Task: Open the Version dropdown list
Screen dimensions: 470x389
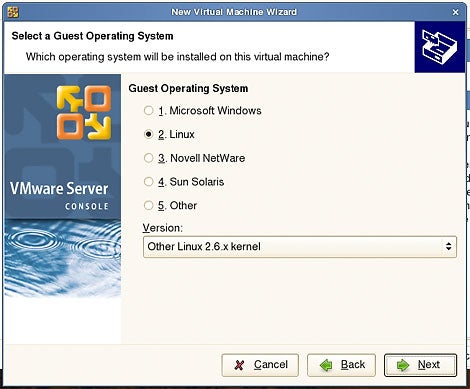Action: [x=300, y=247]
